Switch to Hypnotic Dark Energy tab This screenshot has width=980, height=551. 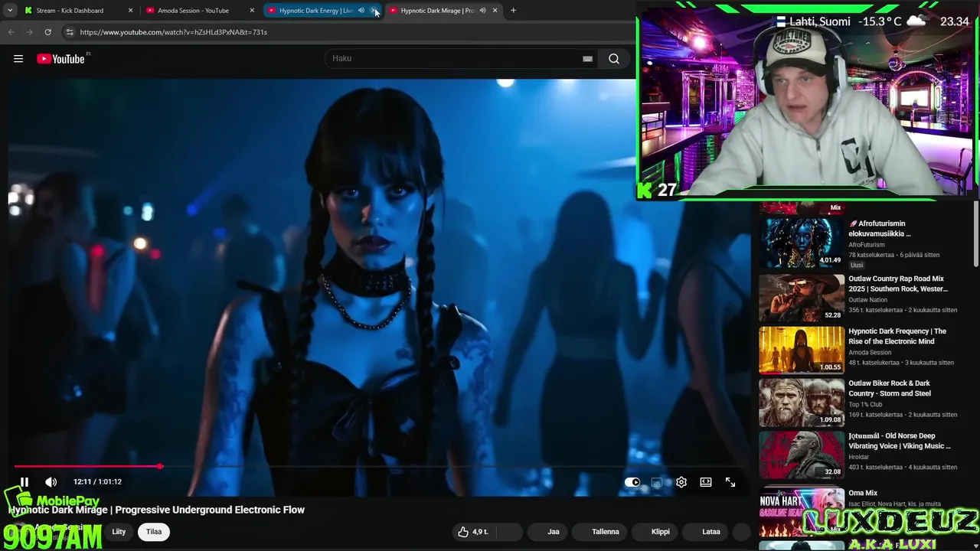pos(315,11)
